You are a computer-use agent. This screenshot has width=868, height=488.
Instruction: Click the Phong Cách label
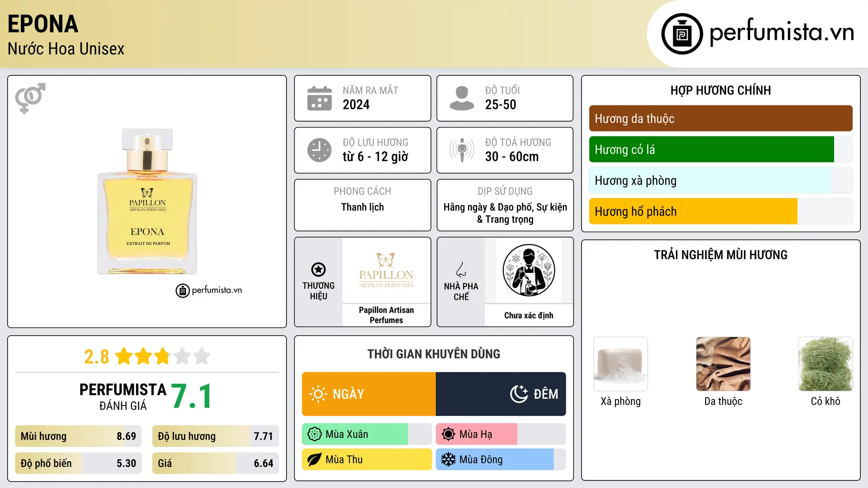(362, 191)
